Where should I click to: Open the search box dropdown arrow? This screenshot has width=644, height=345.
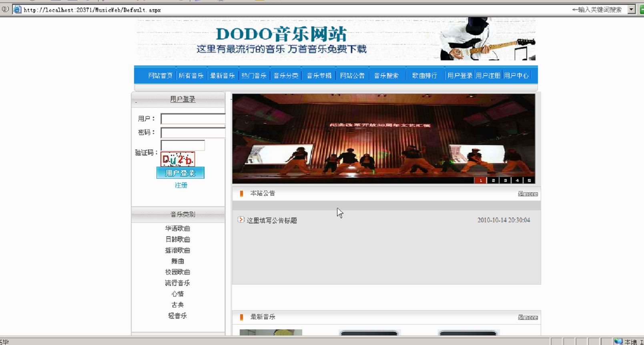tap(631, 10)
